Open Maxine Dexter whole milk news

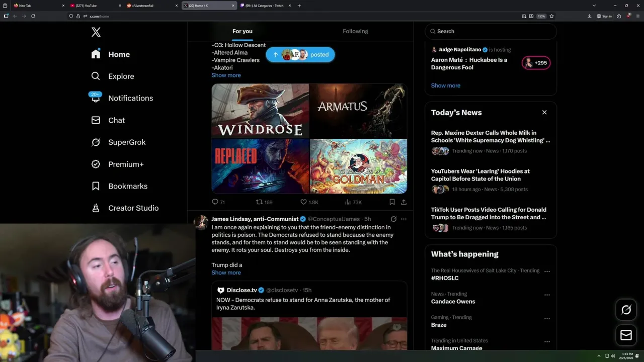pos(491,142)
